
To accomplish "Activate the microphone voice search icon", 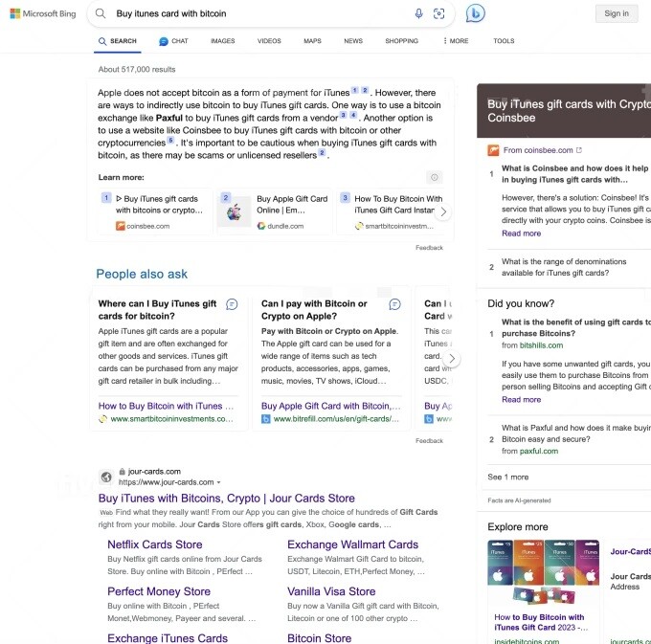I will (x=419, y=13).
